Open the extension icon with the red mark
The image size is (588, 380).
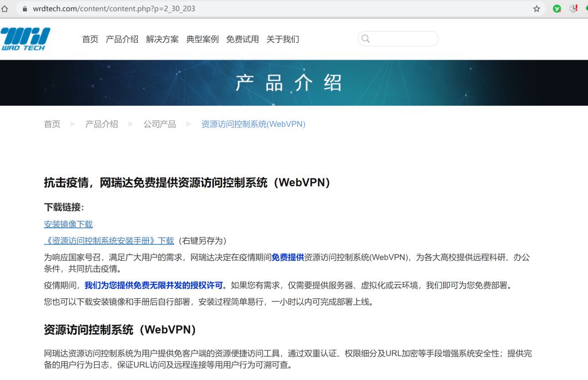point(573,9)
